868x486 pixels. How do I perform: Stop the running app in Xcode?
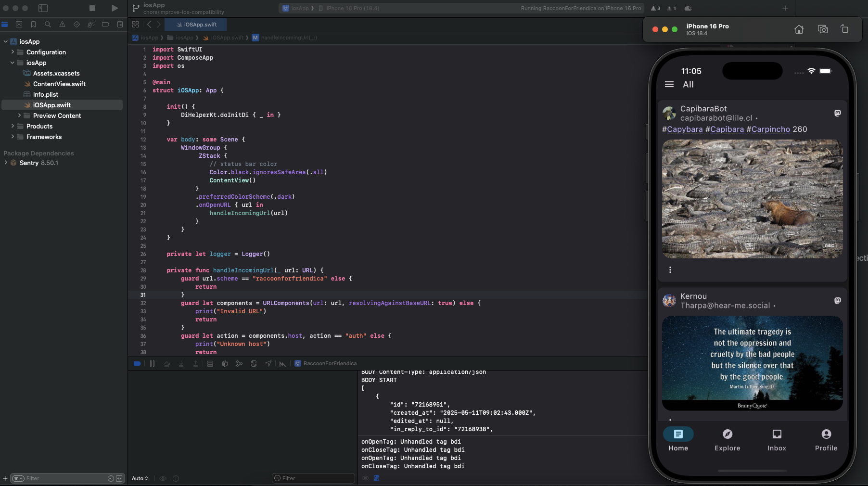pyautogui.click(x=92, y=8)
